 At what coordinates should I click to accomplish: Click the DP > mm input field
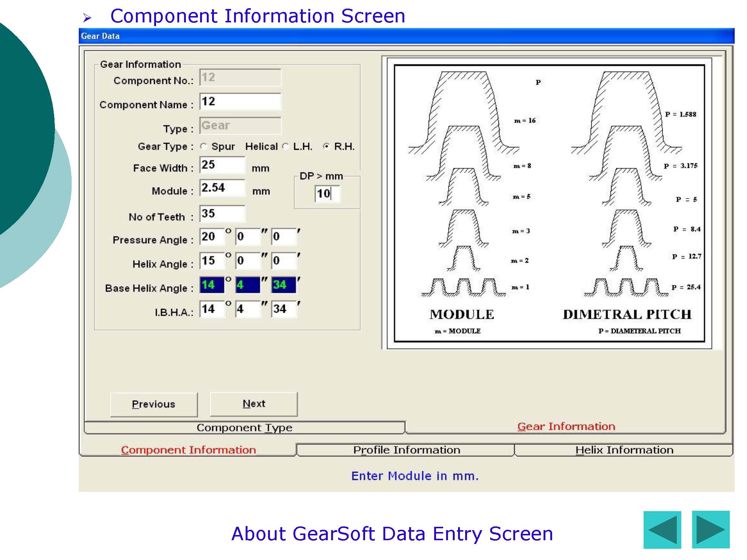coord(327,194)
